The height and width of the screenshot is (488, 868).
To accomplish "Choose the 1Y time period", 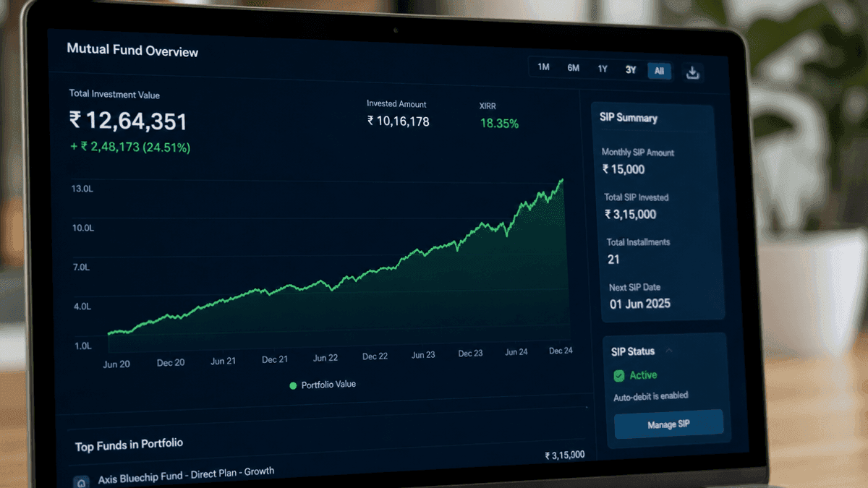I will point(603,69).
